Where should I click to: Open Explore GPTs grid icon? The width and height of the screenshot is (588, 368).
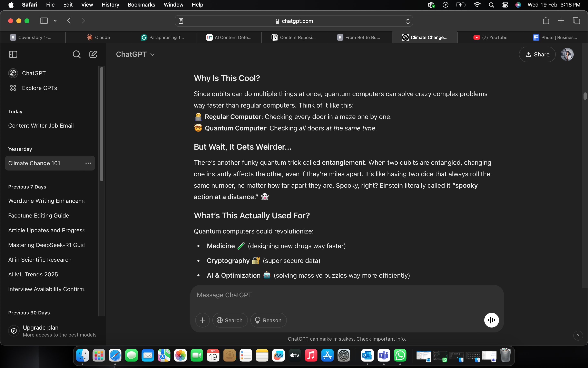pos(13,88)
